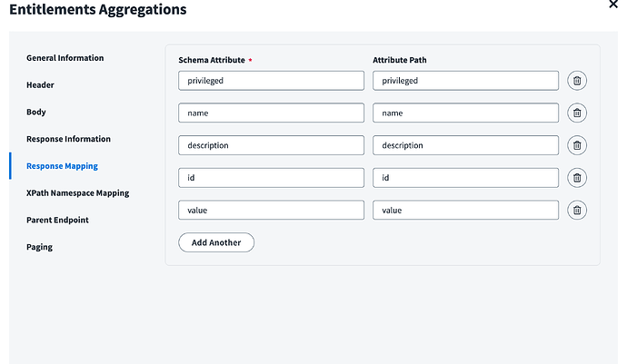Open the General Information section
The image size is (627, 364).
coord(65,58)
